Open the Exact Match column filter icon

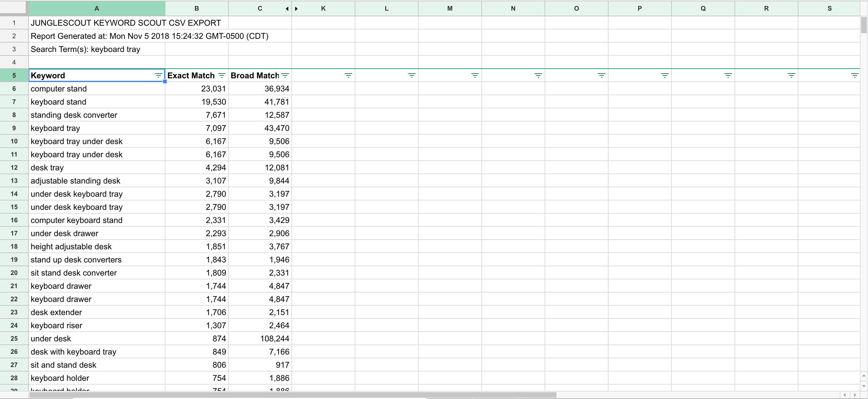pyautogui.click(x=222, y=75)
